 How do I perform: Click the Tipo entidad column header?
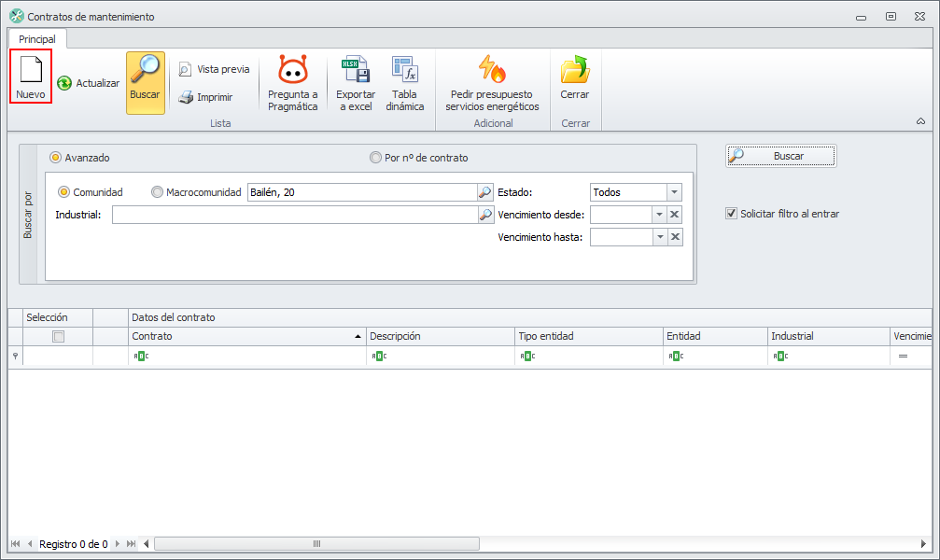pos(589,336)
